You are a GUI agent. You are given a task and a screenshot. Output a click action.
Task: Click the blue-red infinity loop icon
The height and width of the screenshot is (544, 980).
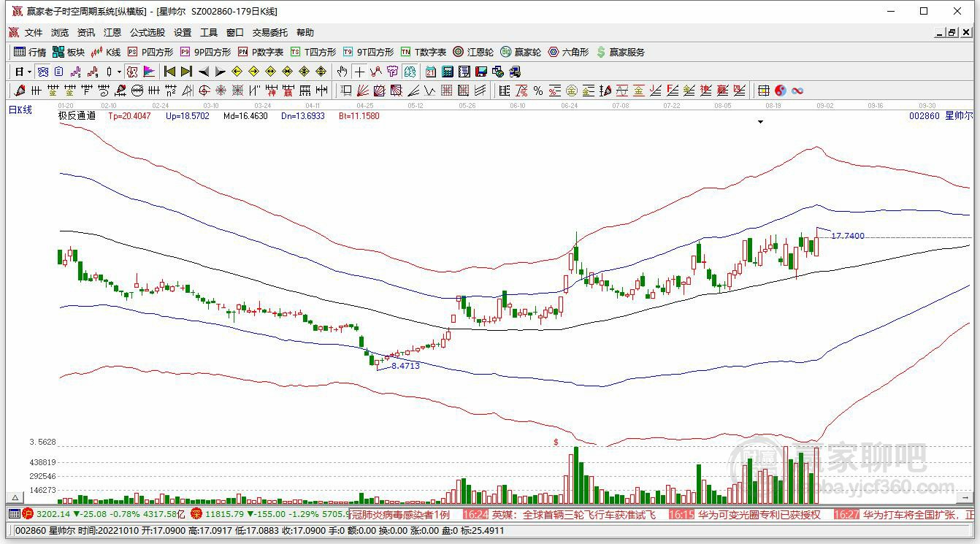797,91
